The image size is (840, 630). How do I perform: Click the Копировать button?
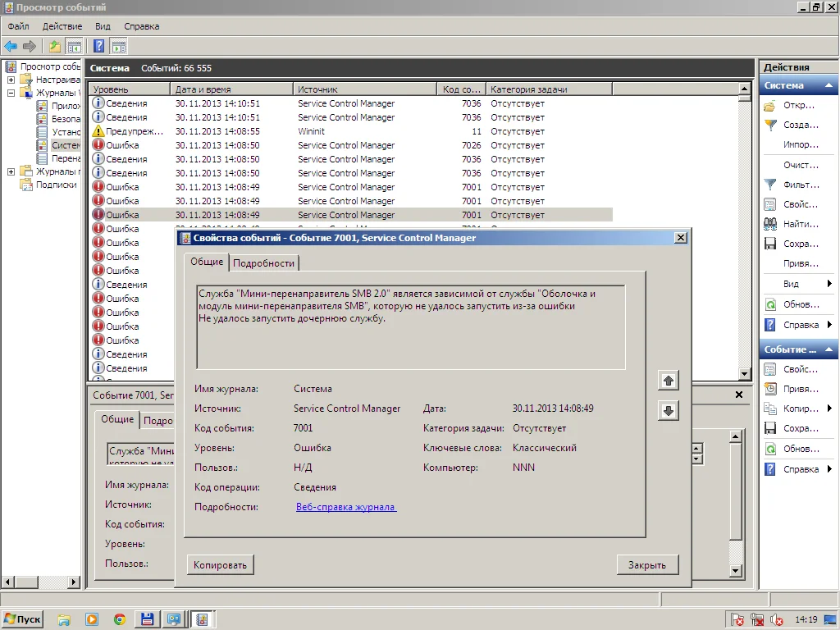(x=220, y=564)
